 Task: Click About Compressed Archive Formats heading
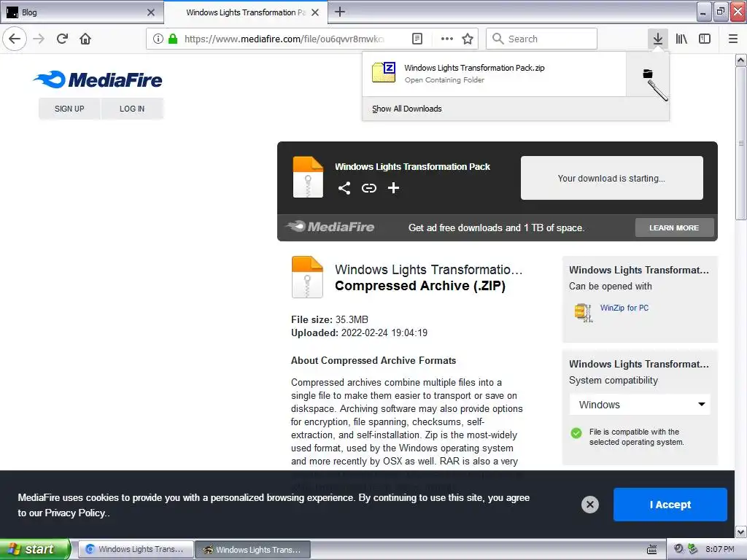coord(373,360)
